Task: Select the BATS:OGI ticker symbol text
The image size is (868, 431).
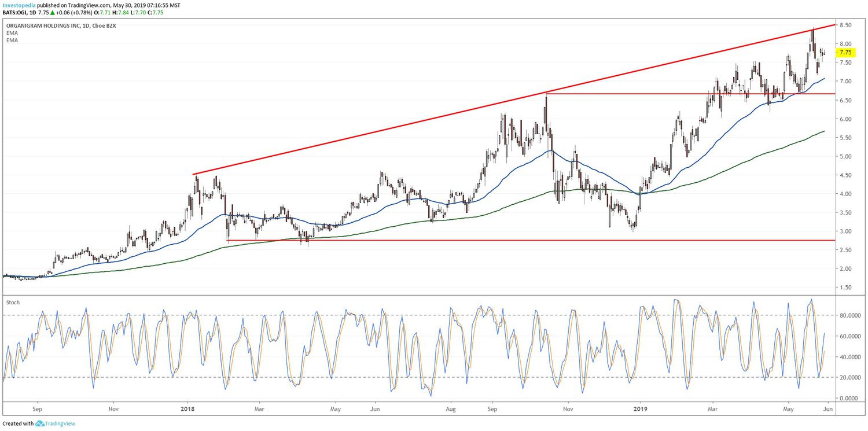Action: [14, 12]
